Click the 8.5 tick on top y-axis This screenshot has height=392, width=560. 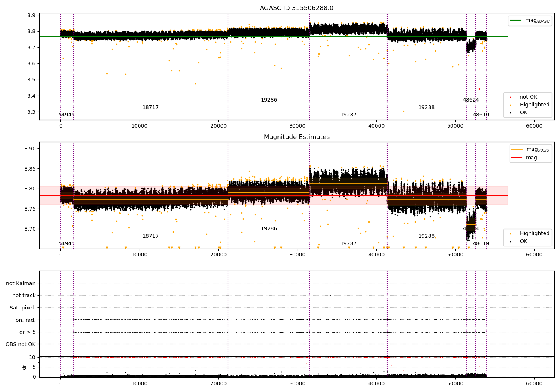point(31,80)
